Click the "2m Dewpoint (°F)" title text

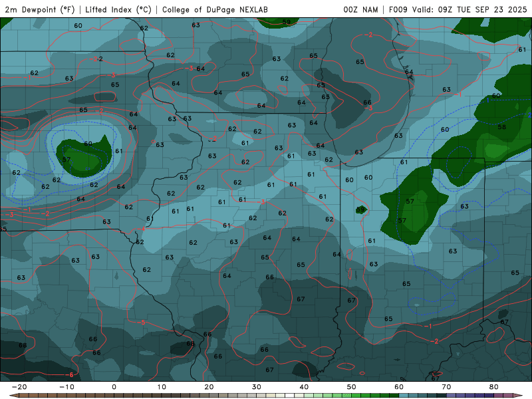click(x=39, y=9)
